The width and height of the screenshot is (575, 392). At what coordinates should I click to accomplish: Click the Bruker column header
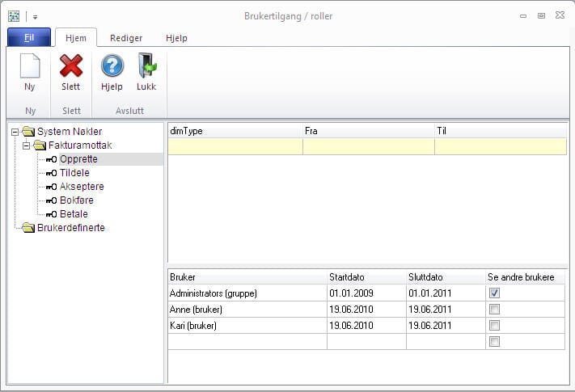(247, 277)
